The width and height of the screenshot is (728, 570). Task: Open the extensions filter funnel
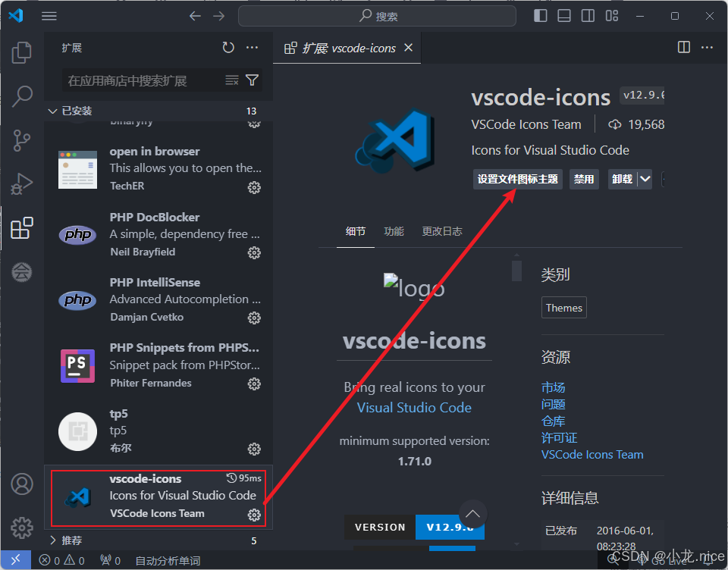click(x=252, y=80)
